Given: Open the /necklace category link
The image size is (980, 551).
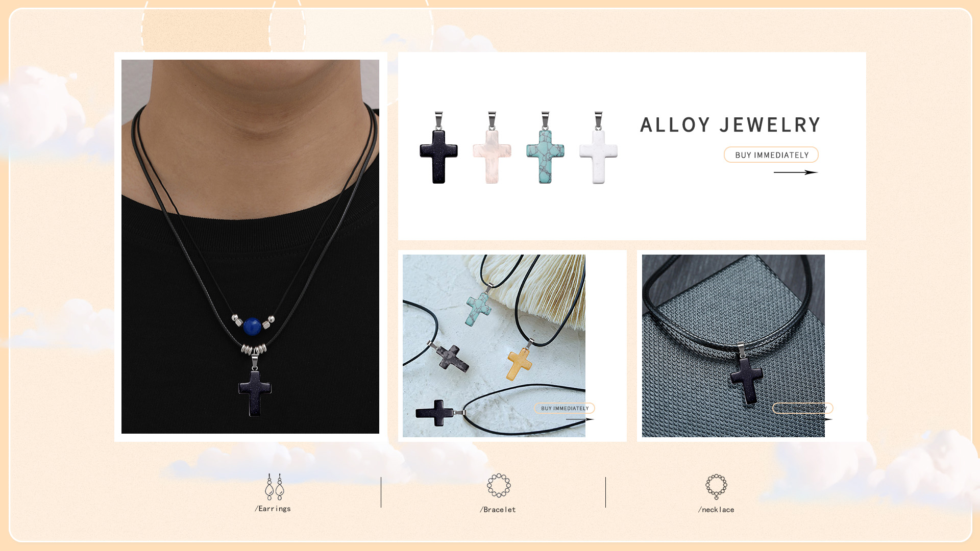Looking at the screenshot, I should point(716,510).
